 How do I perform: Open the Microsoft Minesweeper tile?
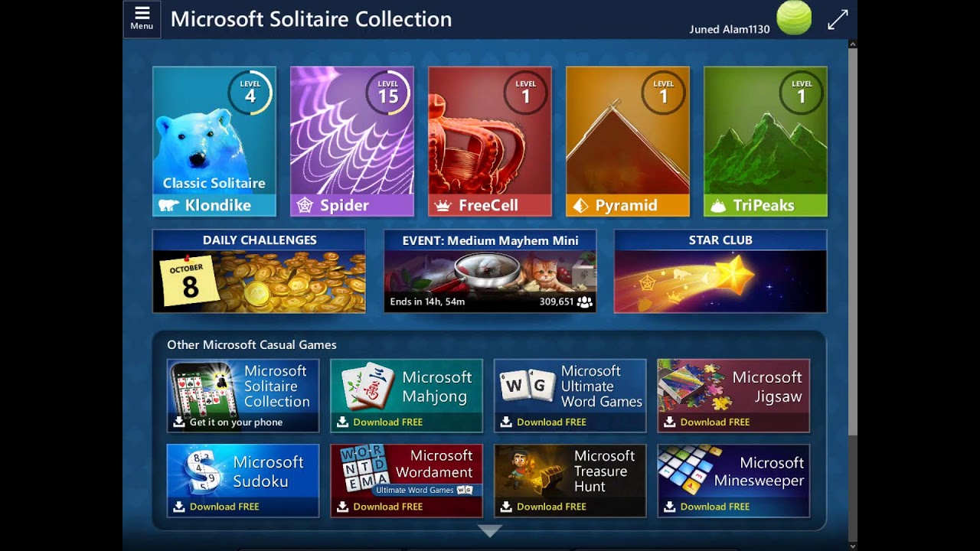pos(733,481)
